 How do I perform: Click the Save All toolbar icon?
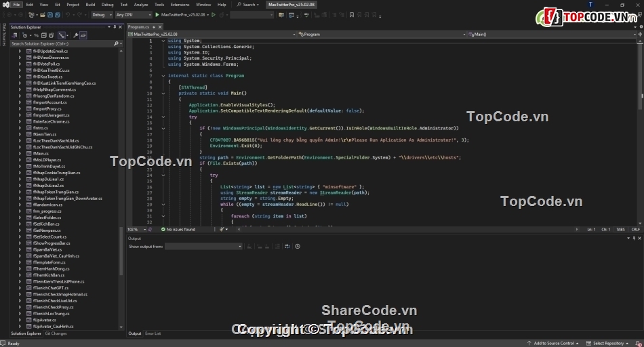point(57,15)
